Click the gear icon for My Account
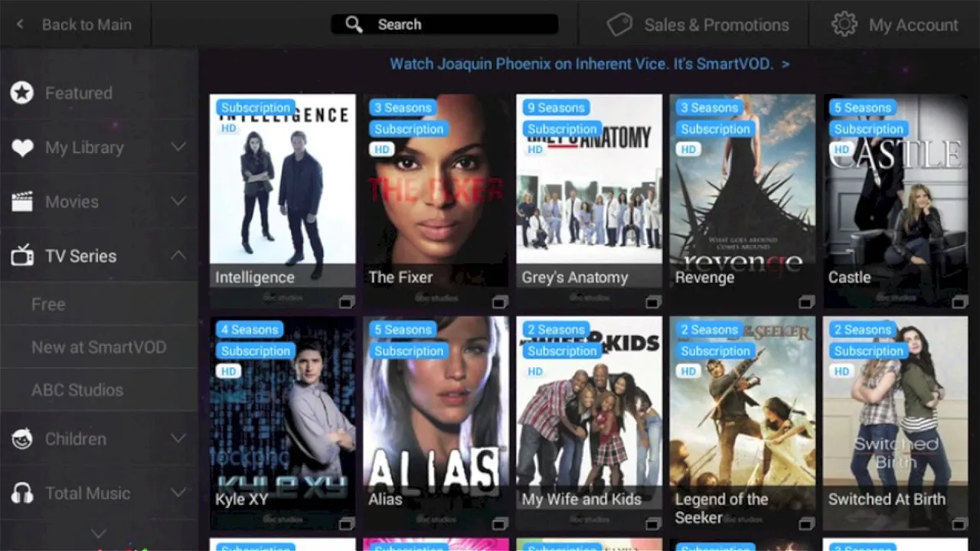Image resolution: width=980 pixels, height=551 pixels. (844, 24)
